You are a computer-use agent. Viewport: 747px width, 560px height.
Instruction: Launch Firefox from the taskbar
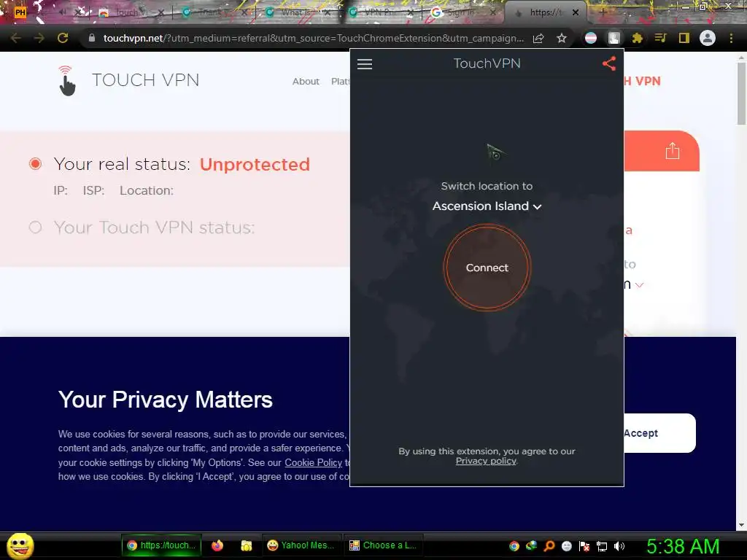coord(217,545)
